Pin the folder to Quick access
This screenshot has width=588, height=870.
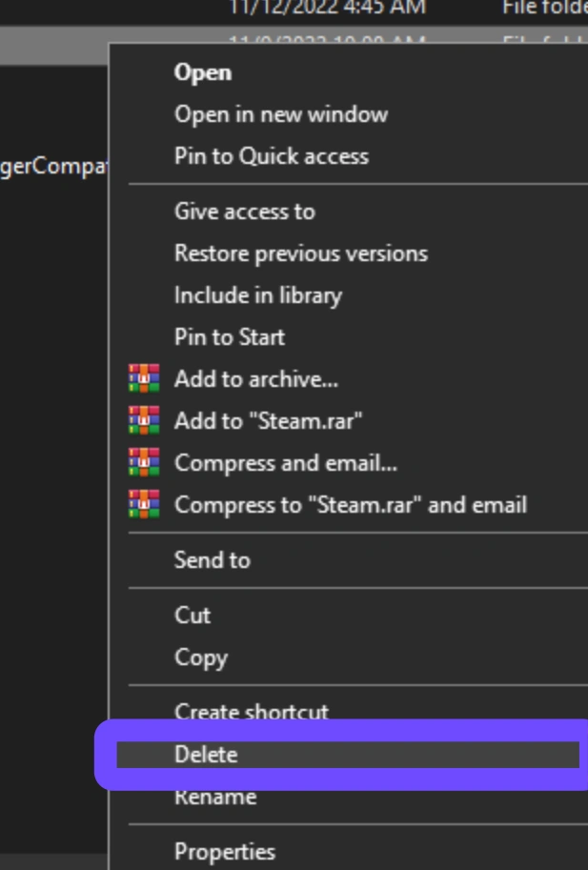tap(271, 156)
